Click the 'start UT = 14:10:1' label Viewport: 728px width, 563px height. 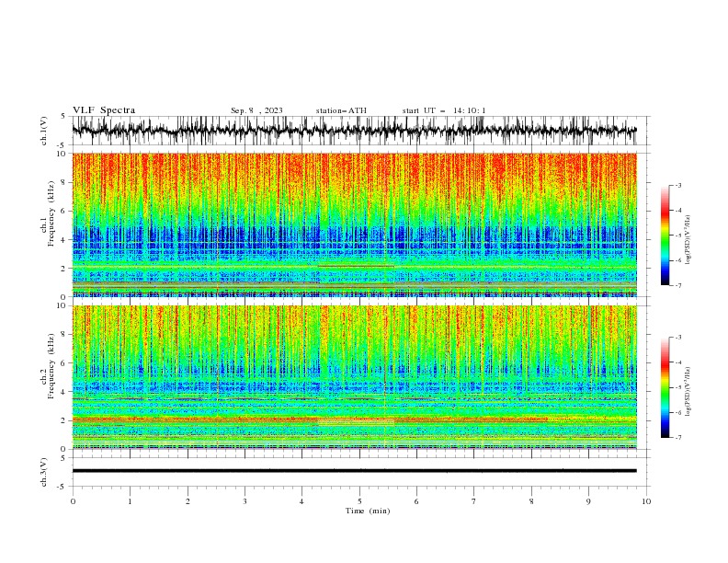444,110
